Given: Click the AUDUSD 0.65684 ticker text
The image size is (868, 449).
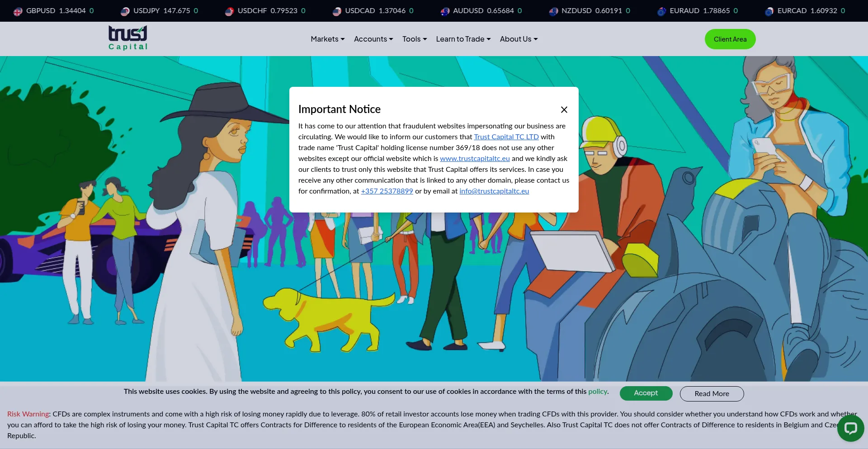Looking at the screenshot, I should [x=483, y=10].
